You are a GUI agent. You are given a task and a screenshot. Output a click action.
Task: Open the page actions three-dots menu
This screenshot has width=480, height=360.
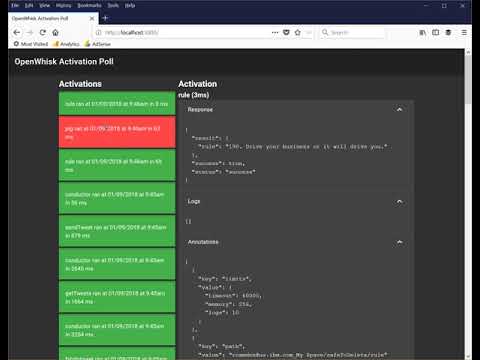click(275, 32)
